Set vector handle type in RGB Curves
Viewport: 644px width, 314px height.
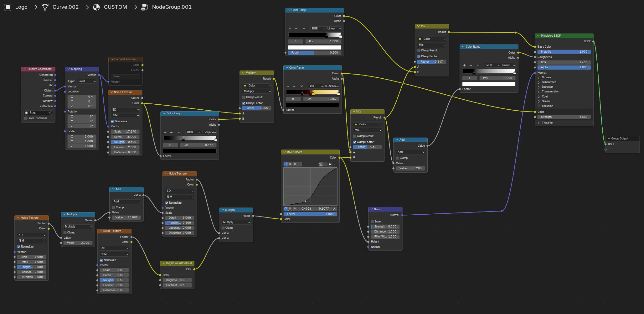(290, 209)
